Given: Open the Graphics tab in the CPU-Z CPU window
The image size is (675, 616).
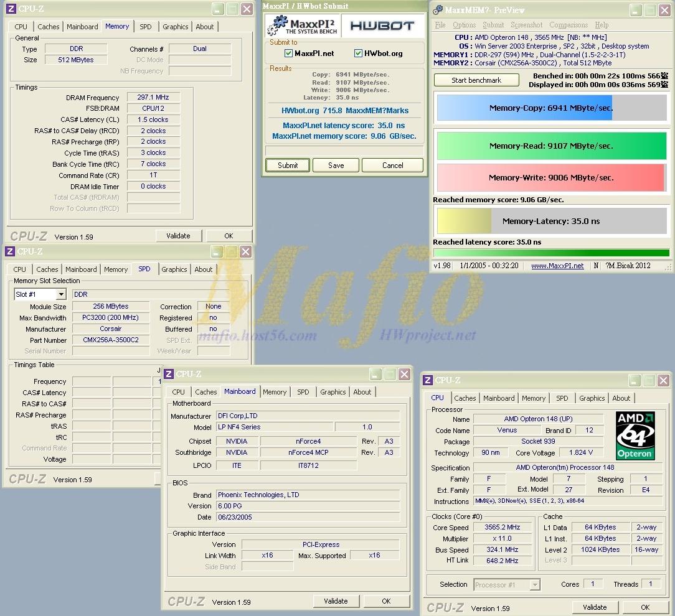Looking at the screenshot, I should click(592, 398).
